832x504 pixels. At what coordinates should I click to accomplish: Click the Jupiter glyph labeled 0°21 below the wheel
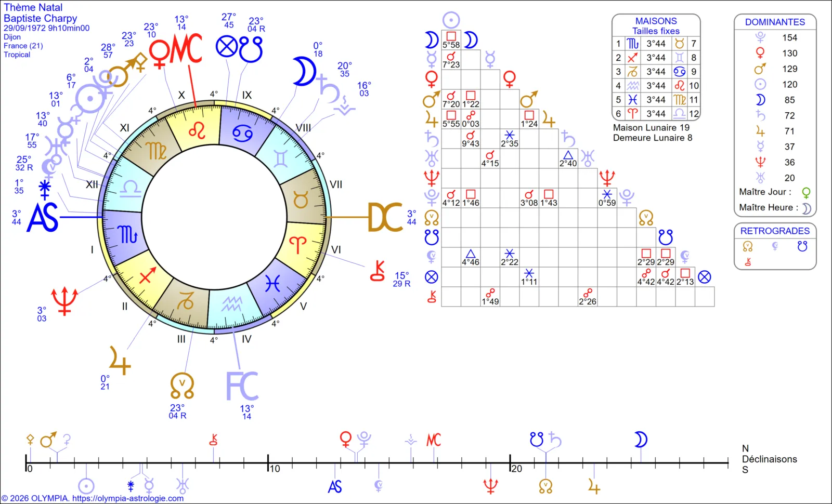click(x=120, y=361)
